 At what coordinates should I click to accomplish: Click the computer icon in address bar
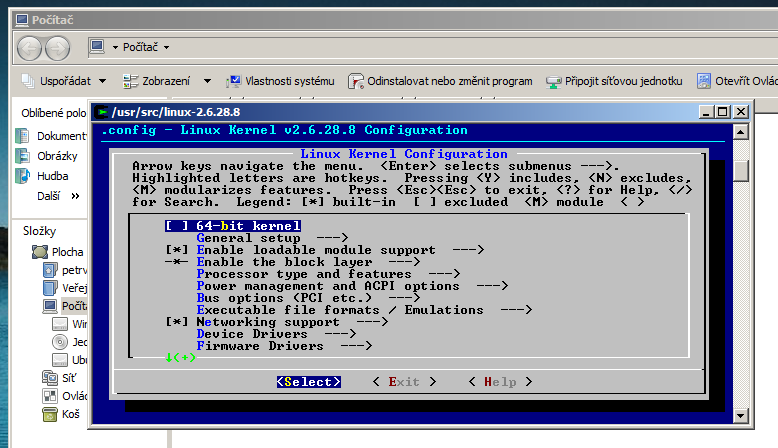click(x=97, y=47)
